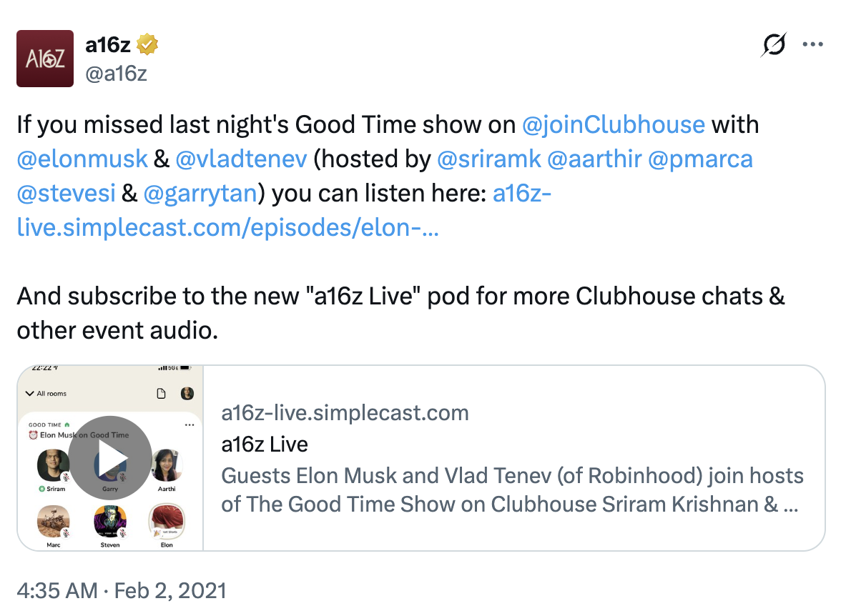Click the a16z profile avatar
The height and width of the screenshot is (616, 841).
[45, 59]
